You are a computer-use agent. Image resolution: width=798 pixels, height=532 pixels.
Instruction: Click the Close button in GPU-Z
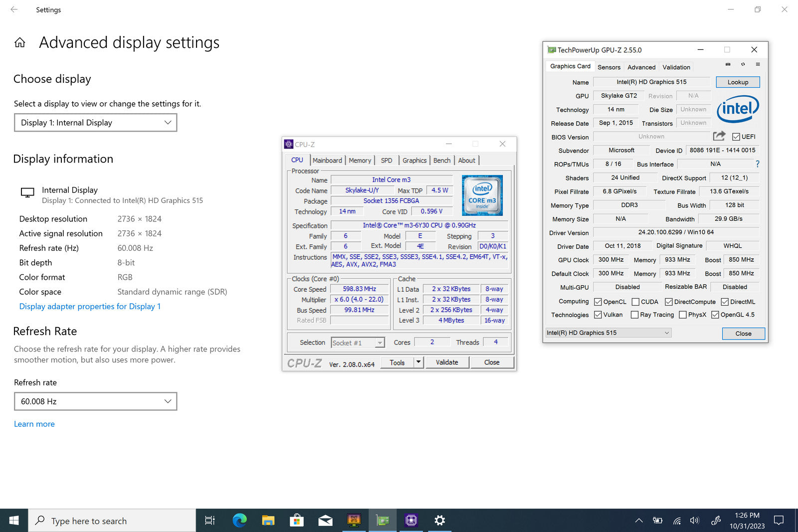click(x=743, y=334)
